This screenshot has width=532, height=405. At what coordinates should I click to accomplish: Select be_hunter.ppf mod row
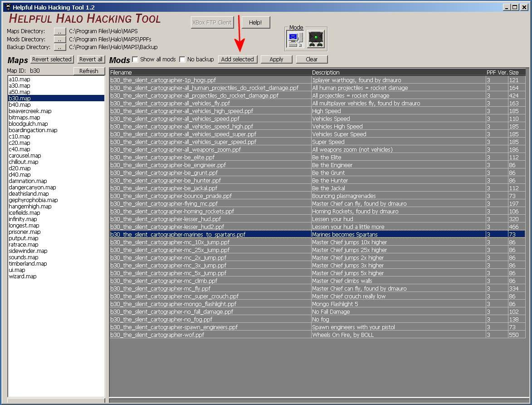317,180
